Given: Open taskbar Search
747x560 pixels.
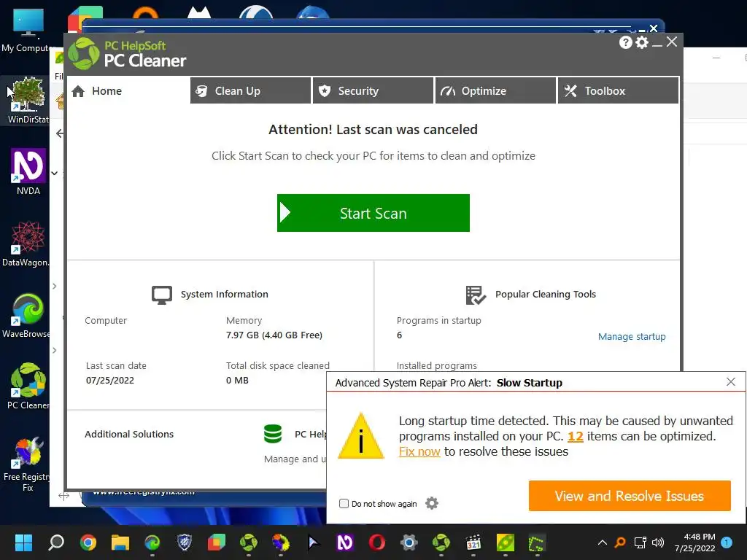Looking at the screenshot, I should click(x=56, y=542).
